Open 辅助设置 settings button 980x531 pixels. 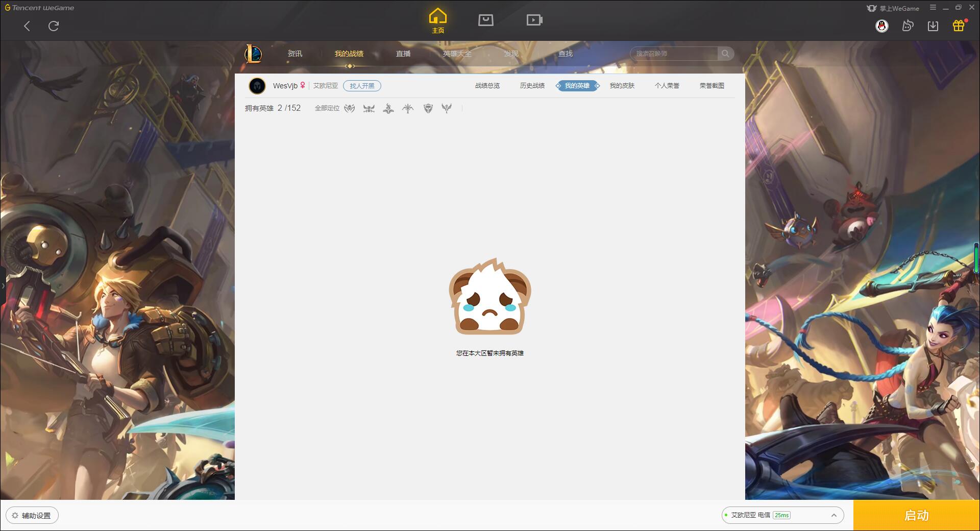point(32,515)
